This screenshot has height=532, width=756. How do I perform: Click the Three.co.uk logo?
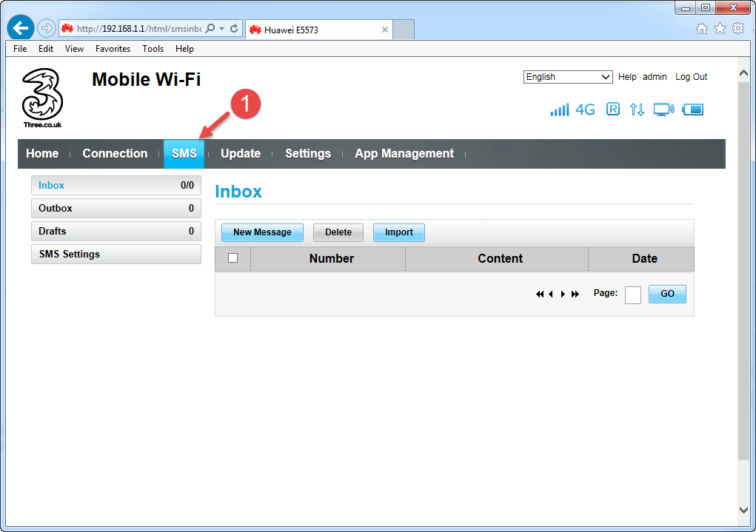pos(42,98)
